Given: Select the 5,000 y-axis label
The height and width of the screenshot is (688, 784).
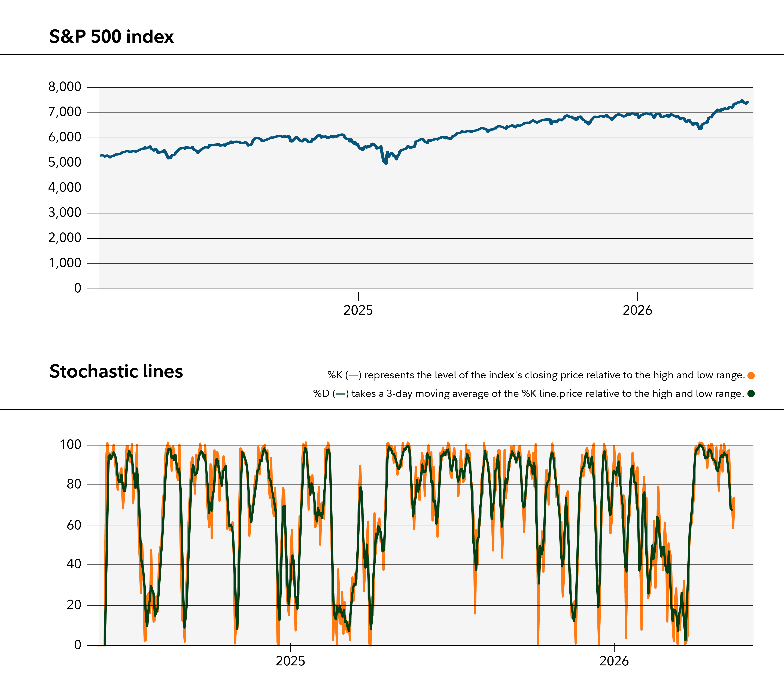Looking at the screenshot, I should click(x=65, y=162).
